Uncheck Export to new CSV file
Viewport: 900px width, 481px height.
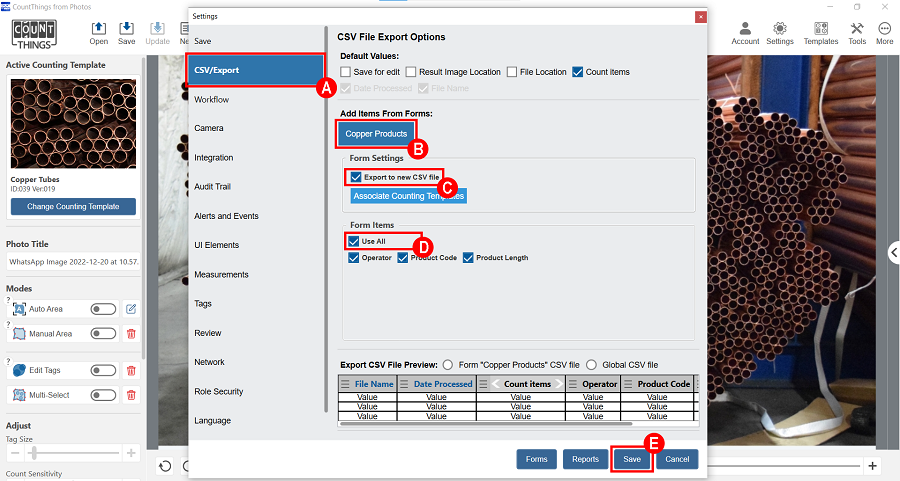coord(356,177)
